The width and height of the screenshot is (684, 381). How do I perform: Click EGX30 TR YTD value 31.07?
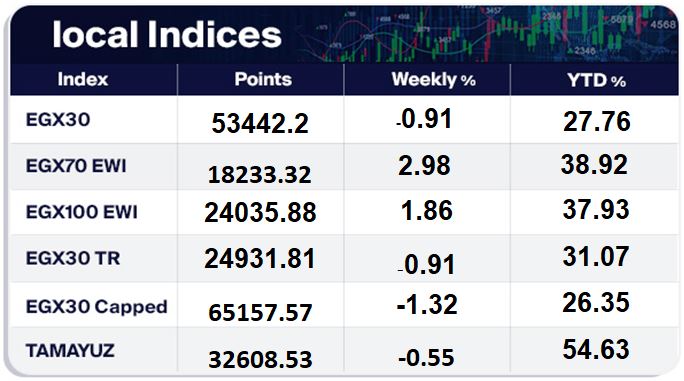point(596,256)
